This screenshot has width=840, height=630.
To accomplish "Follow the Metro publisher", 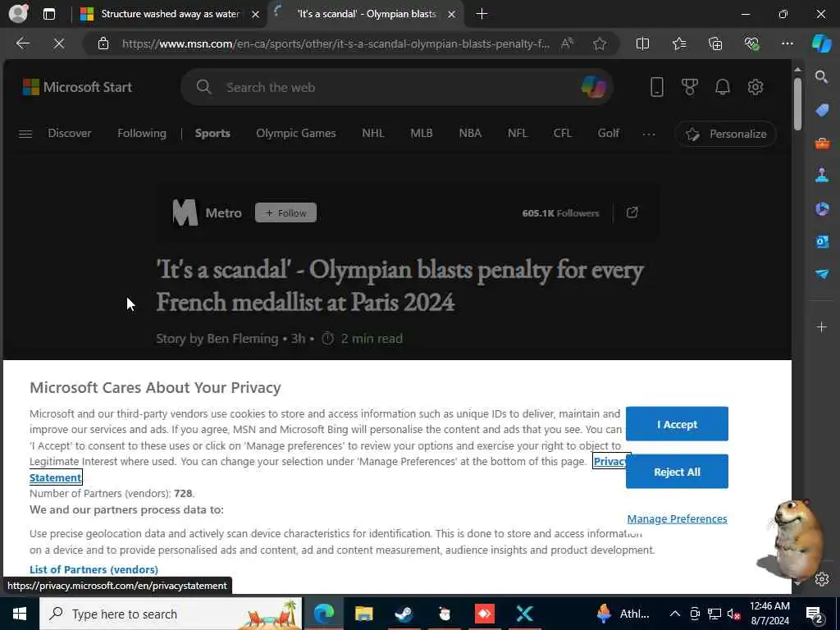I will (285, 212).
